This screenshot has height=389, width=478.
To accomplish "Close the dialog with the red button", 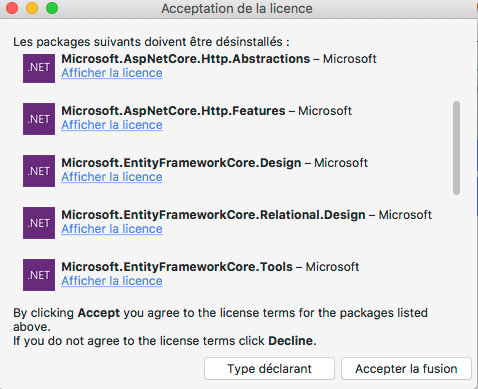I will pos(12,8).
